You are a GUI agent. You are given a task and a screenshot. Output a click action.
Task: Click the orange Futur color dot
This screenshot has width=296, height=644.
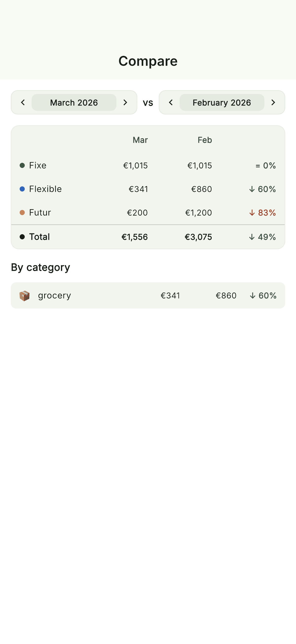(22, 212)
